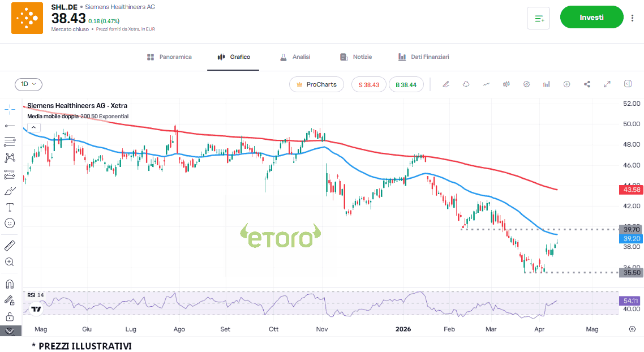Toggle lock all drawings padlock

[x=10, y=316]
